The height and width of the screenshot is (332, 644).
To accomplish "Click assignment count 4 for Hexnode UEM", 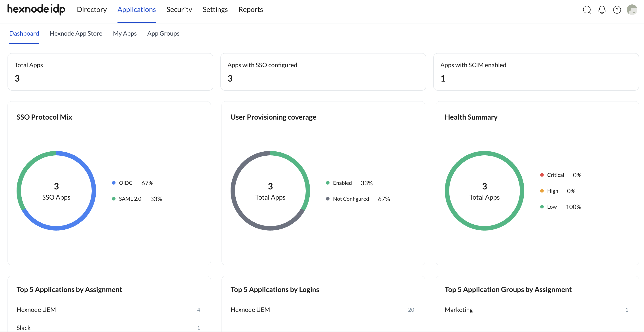I will point(199,310).
